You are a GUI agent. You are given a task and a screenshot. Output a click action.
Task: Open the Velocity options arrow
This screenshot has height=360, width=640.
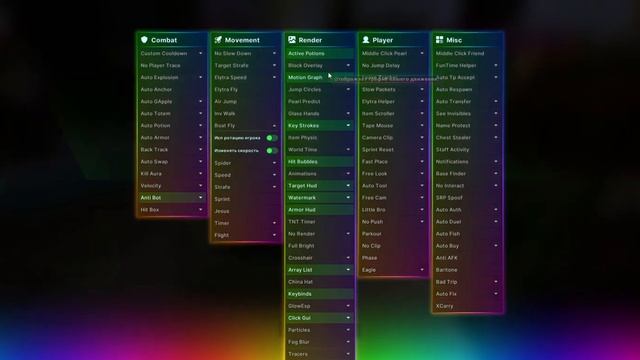(x=200, y=186)
